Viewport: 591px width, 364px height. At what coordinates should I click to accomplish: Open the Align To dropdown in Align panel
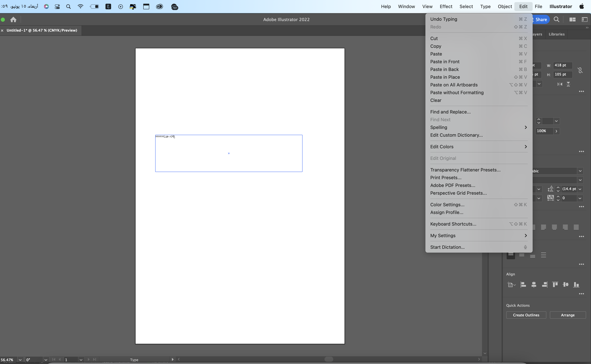point(511,285)
